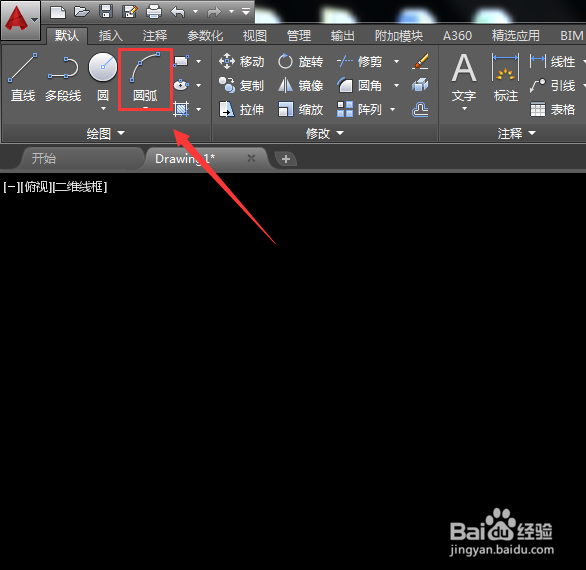Switch to the View (视图) ribbon tab
This screenshot has width=586, height=570.
[255, 36]
